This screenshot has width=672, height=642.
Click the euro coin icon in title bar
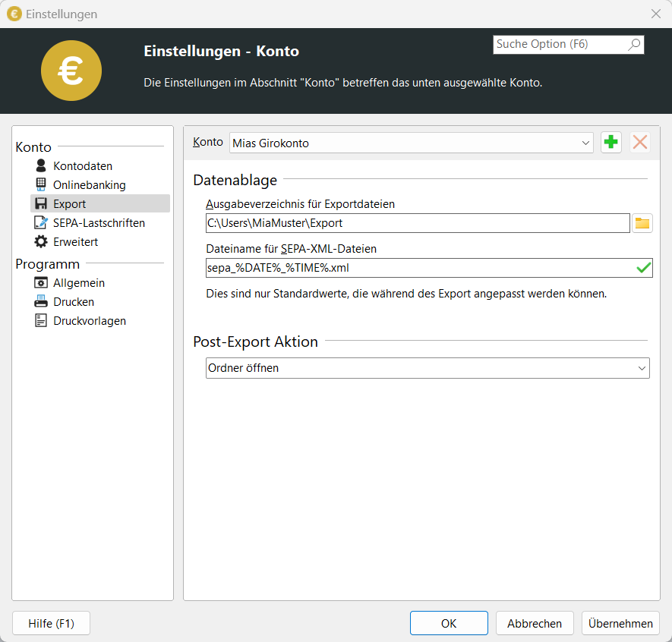tap(14, 14)
